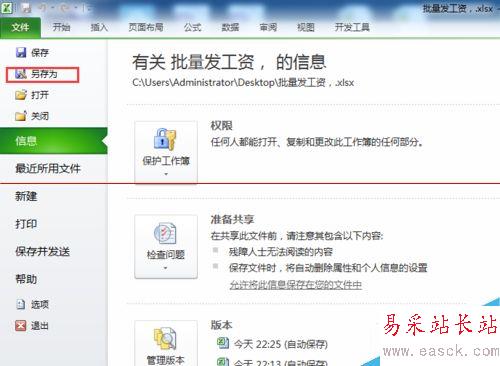
Task: Click the lock and key Protect Workbook icon
Action: point(165,139)
